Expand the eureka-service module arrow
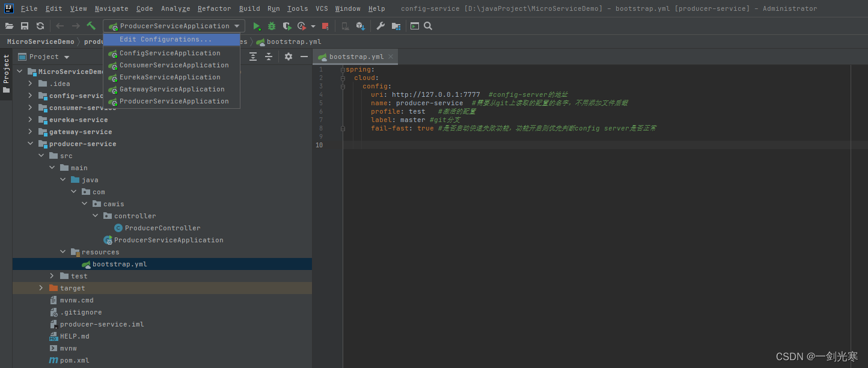The height and width of the screenshot is (368, 868). click(x=31, y=120)
